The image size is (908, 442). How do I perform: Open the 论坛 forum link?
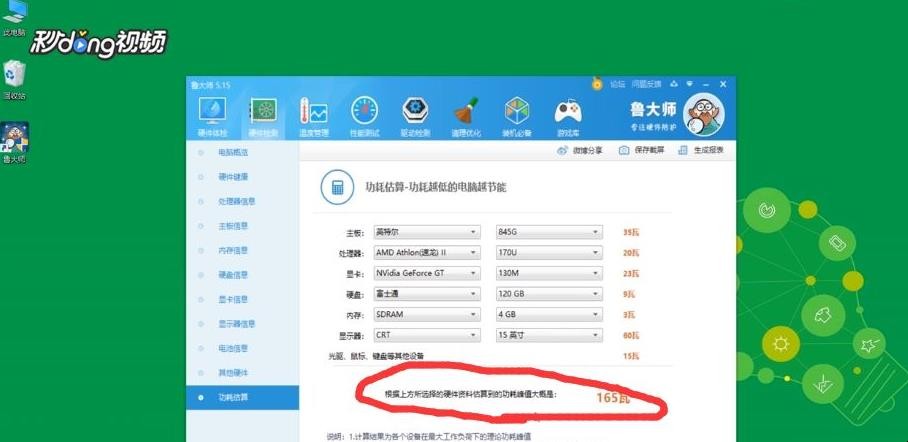617,84
